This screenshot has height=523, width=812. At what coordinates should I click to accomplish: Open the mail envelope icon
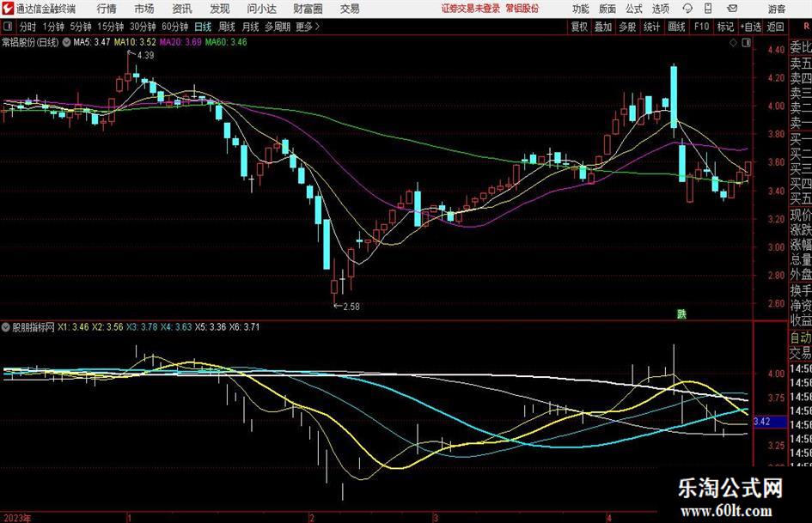(x=732, y=9)
